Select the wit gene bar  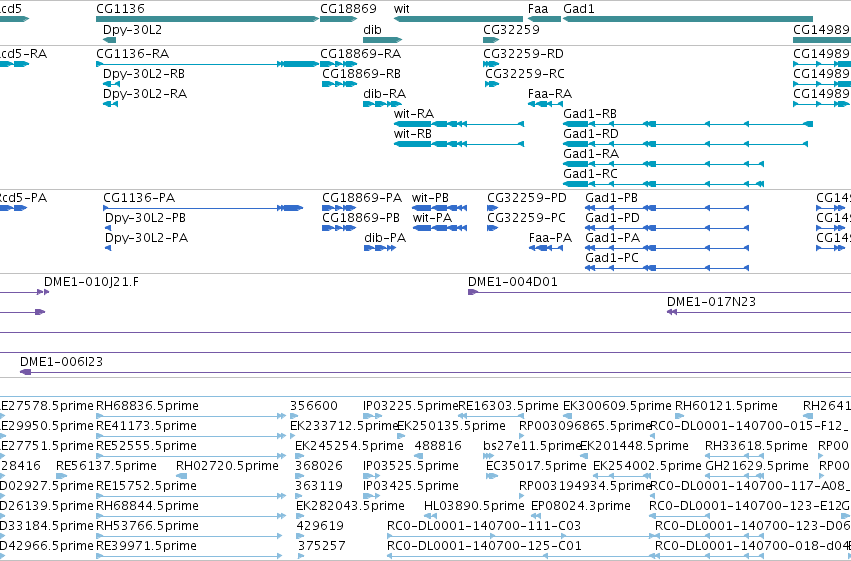[x=458, y=19]
